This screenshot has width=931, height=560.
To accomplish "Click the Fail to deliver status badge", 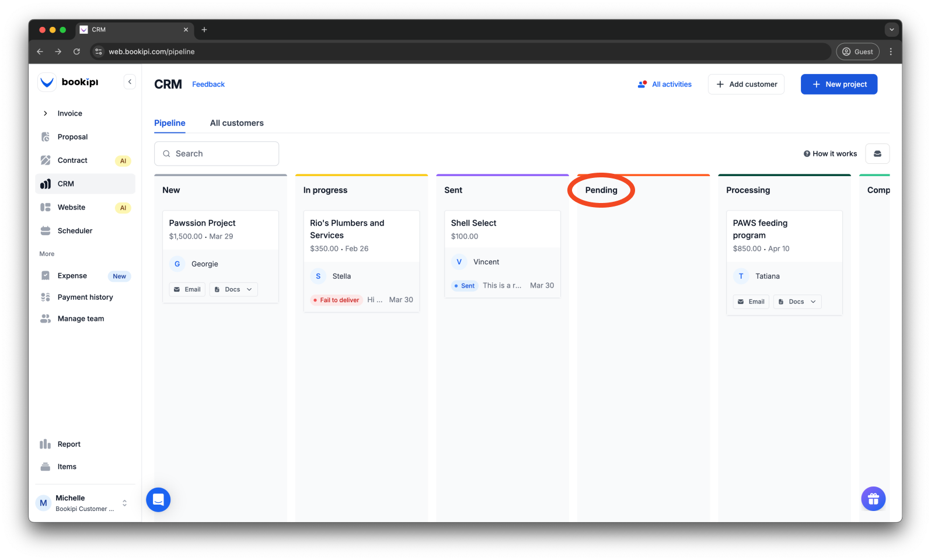I will pyautogui.click(x=337, y=300).
